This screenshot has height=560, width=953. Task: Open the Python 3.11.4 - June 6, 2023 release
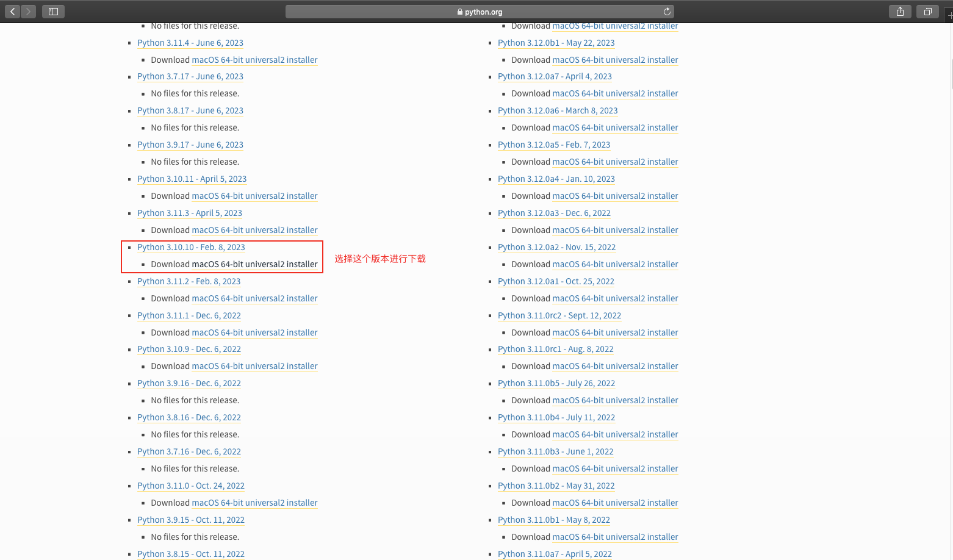(x=190, y=43)
